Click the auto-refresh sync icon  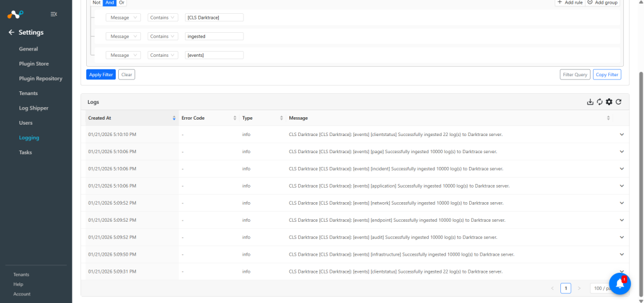[599, 102]
